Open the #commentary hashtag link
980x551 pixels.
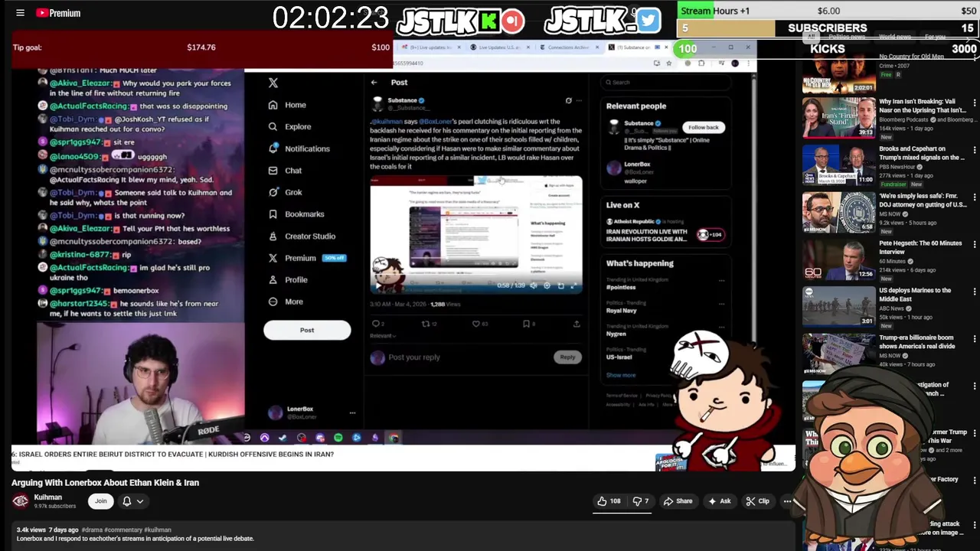click(x=122, y=530)
